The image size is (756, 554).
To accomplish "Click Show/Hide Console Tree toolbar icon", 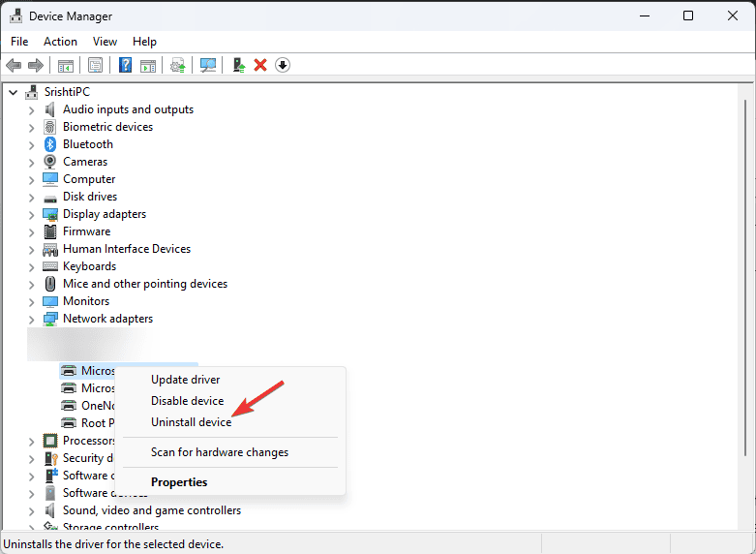I will [66, 66].
